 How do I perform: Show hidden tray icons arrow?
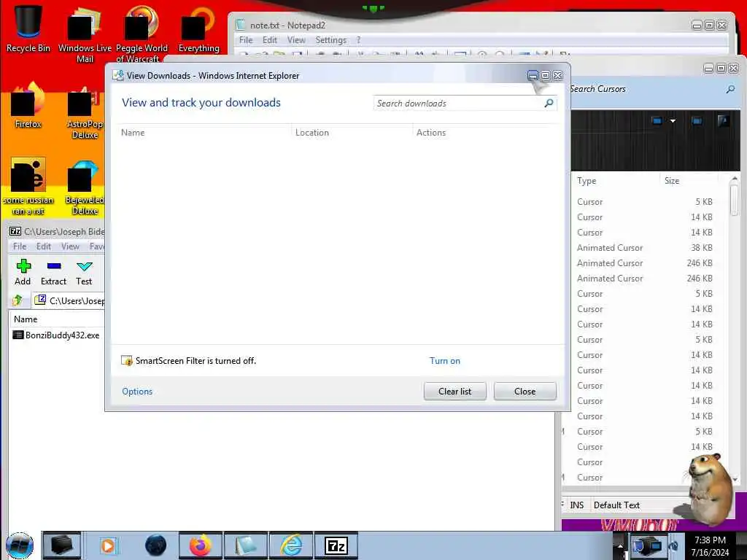click(620, 545)
